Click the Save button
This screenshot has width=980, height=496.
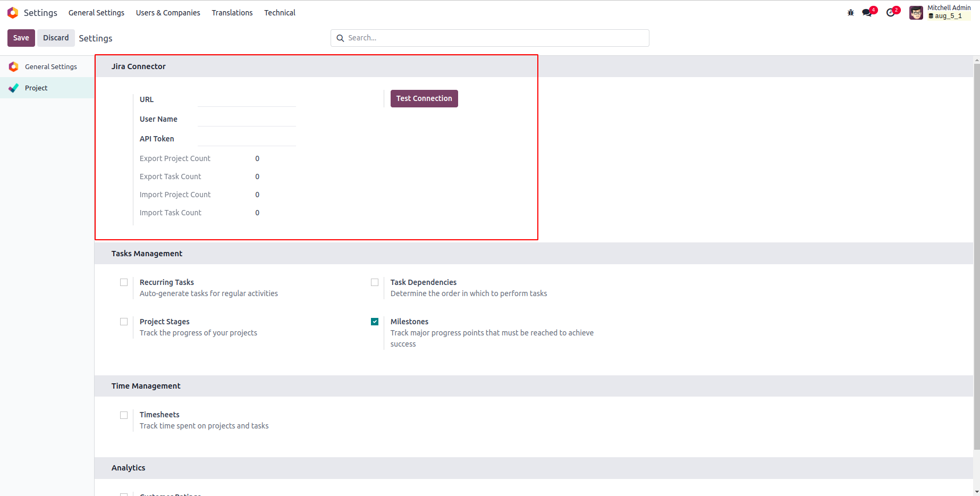[21, 38]
